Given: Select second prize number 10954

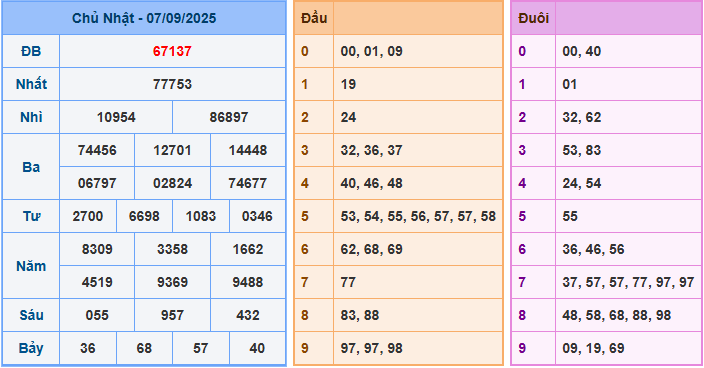Looking at the screenshot, I should pos(116,118).
